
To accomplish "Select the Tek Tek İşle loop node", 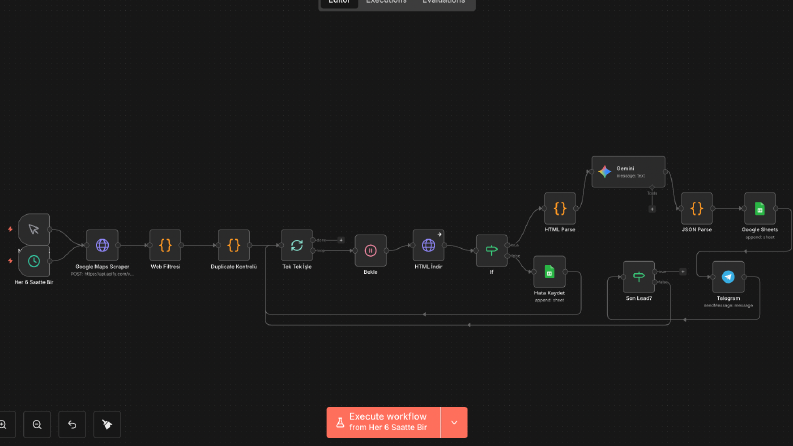I will 297,245.
